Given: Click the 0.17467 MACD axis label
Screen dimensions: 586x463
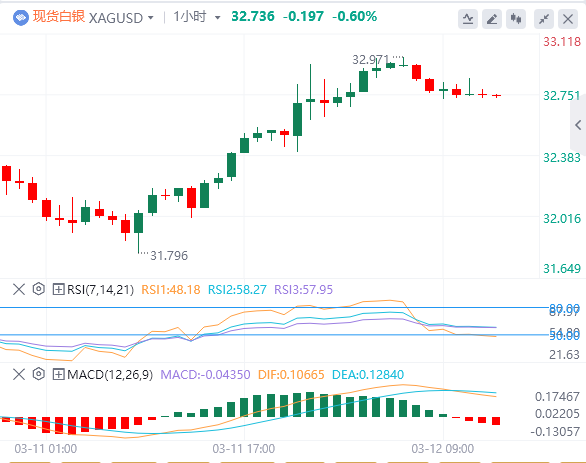Looking at the screenshot, I should click(557, 397).
